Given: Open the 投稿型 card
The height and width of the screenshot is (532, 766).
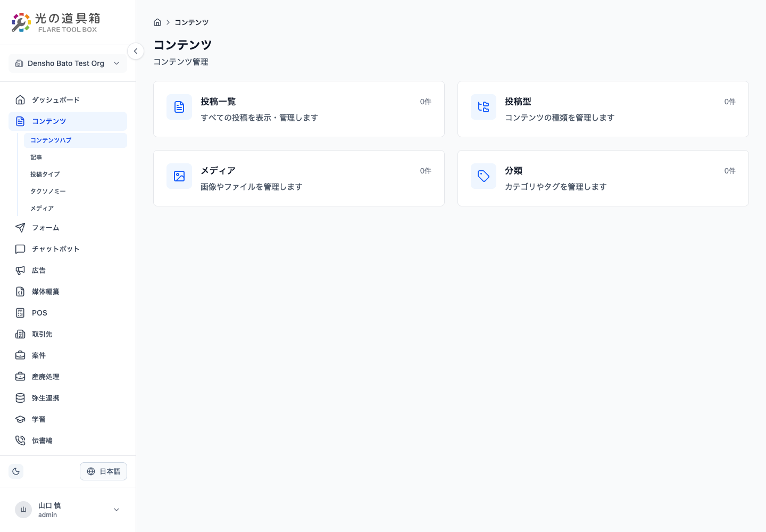Looking at the screenshot, I should click(x=603, y=109).
